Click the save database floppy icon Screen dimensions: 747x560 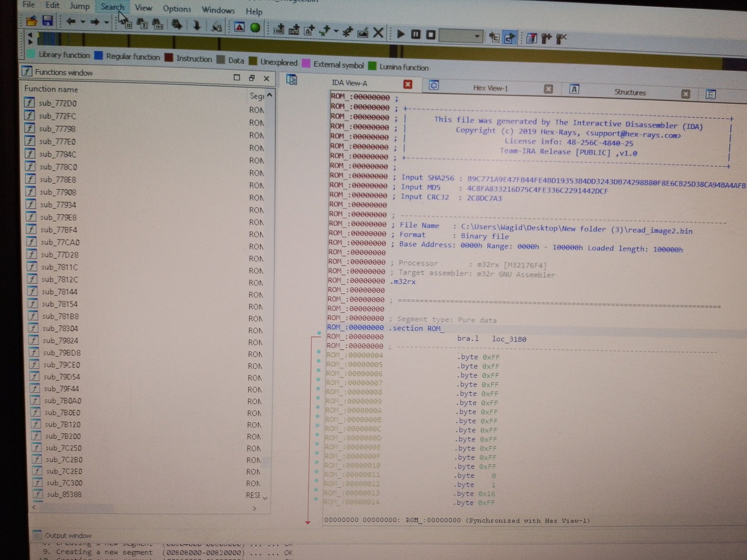(47, 21)
